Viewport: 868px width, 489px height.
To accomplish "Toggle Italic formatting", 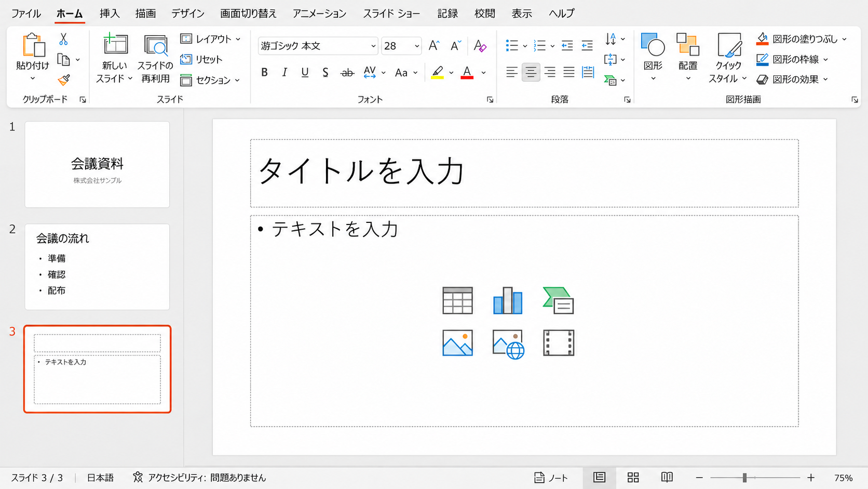I will [284, 73].
